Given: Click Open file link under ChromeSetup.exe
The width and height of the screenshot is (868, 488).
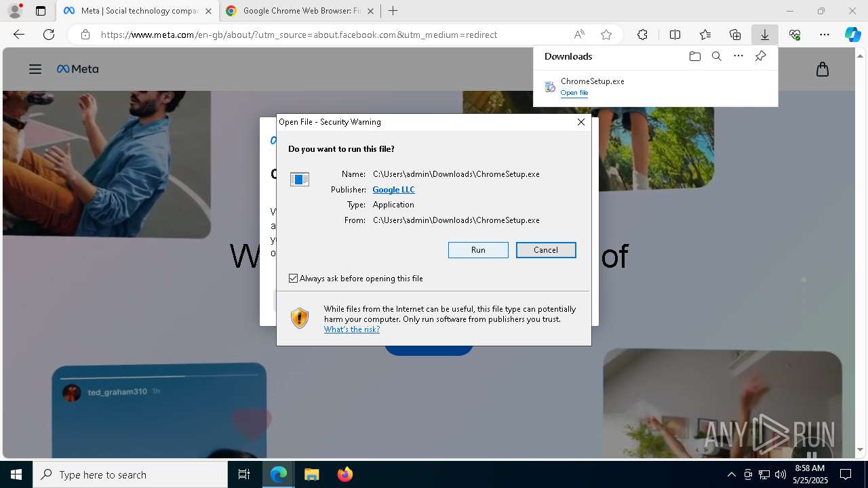Looking at the screenshot, I should click(574, 93).
